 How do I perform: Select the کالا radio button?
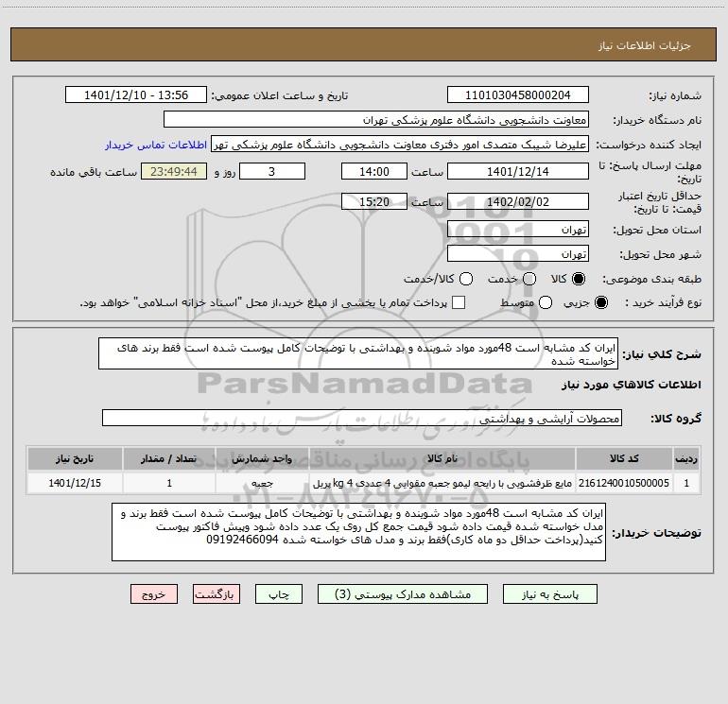[578, 279]
